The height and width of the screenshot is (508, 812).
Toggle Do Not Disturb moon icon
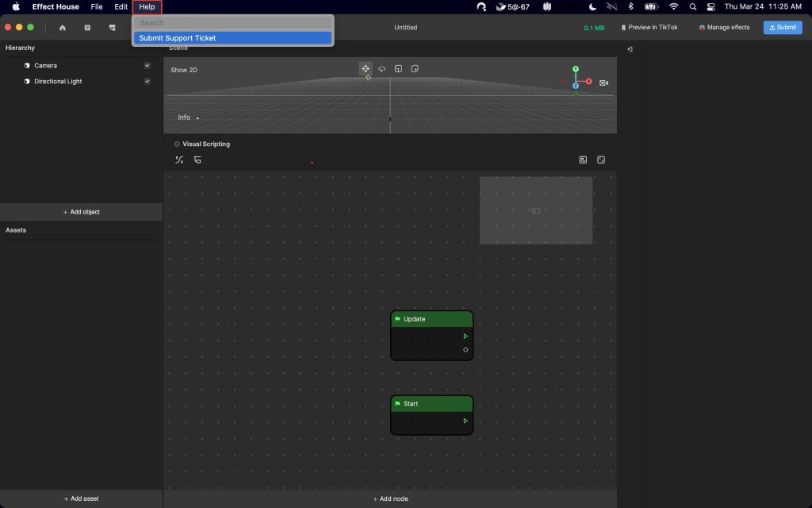click(x=592, y=6)
